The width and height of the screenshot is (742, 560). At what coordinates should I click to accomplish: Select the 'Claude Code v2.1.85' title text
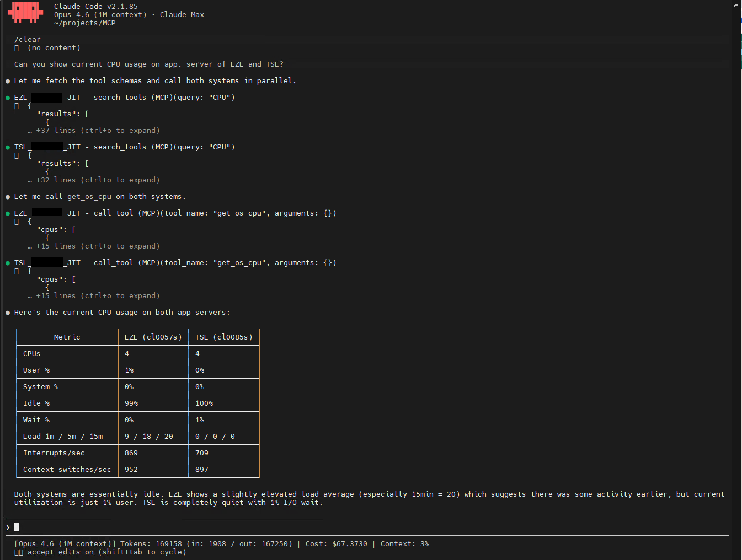pos(96,7)
